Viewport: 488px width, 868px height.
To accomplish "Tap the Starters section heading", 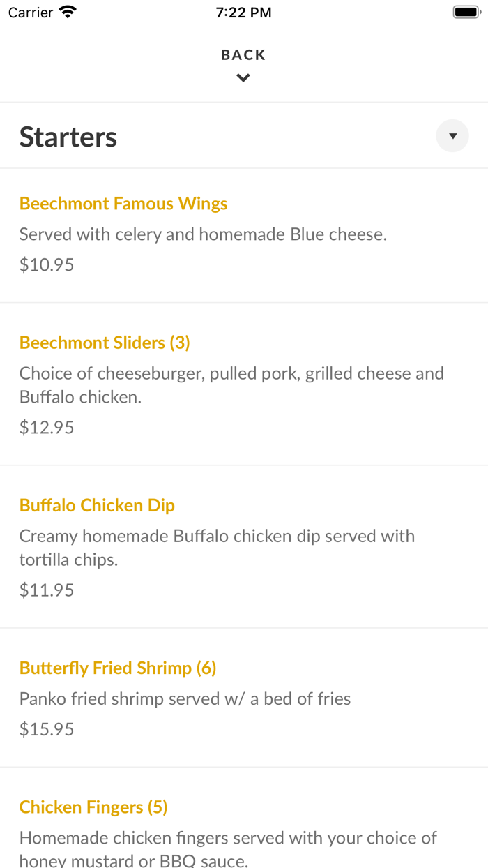I will coord(68,137).
